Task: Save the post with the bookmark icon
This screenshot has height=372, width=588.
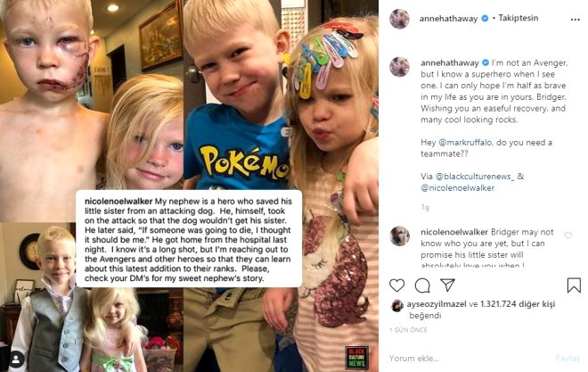Action: 574,285
